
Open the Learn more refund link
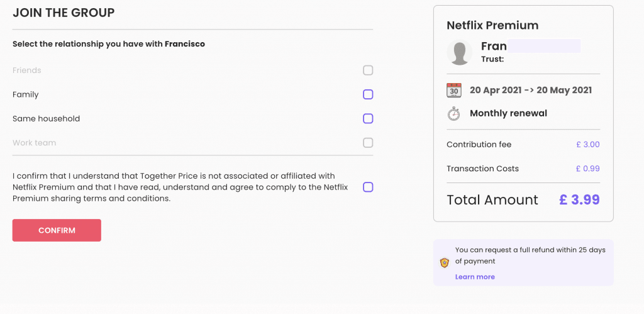tap(475, 277)
